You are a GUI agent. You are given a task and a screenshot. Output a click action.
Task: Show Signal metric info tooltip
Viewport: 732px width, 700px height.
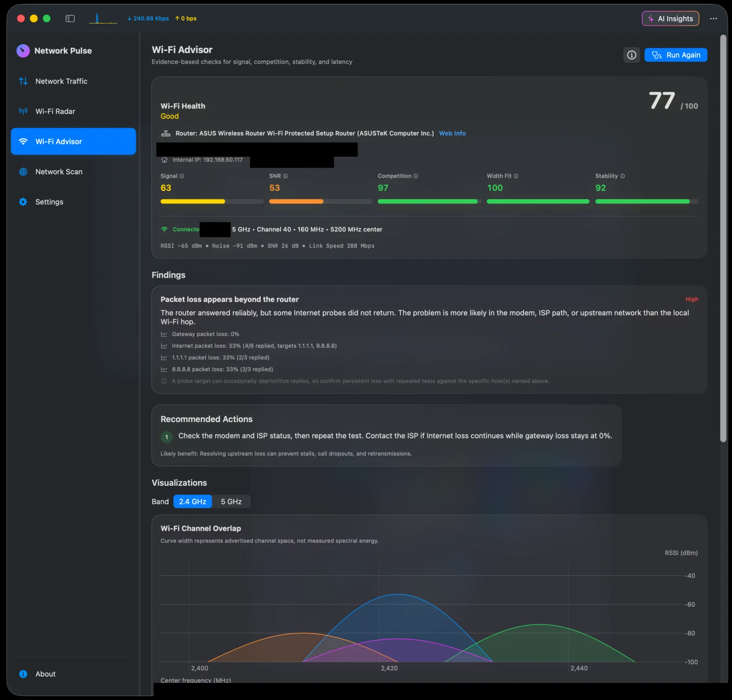182,176
